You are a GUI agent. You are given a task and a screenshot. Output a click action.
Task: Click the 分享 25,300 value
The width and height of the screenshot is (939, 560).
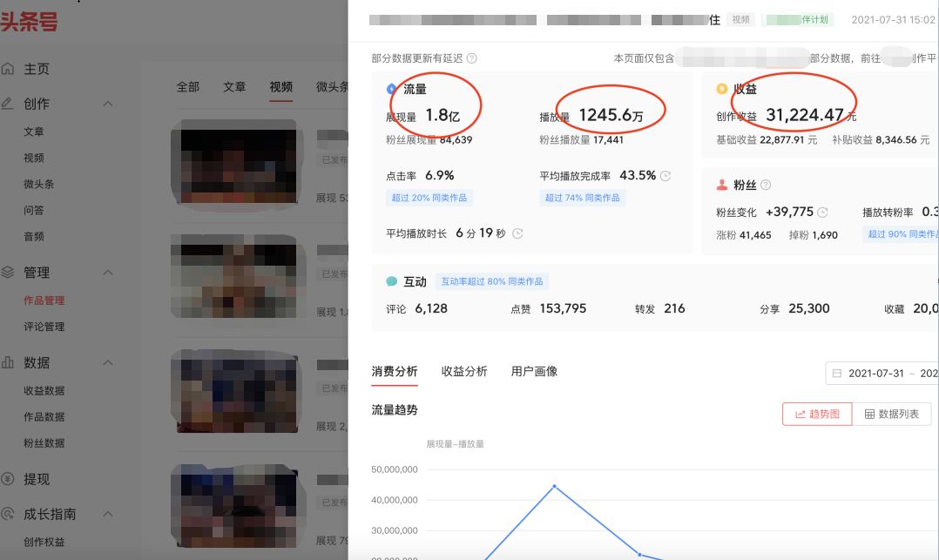click(809, 308)
